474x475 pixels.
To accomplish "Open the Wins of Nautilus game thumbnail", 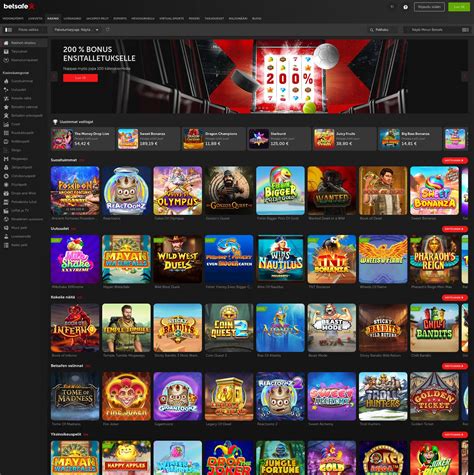I will tap(280, 259).
